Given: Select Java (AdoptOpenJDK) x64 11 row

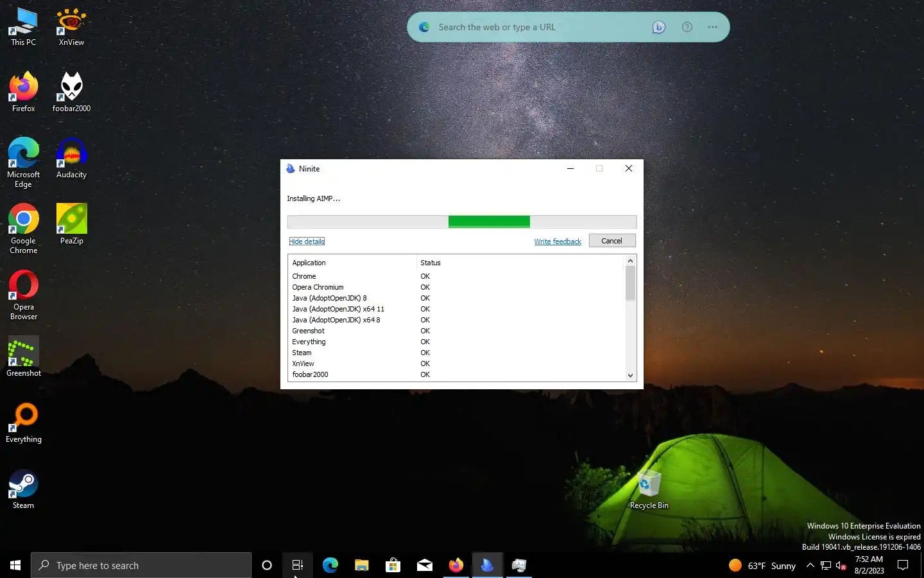Looking at the screenshot, I should pos(456,309).
